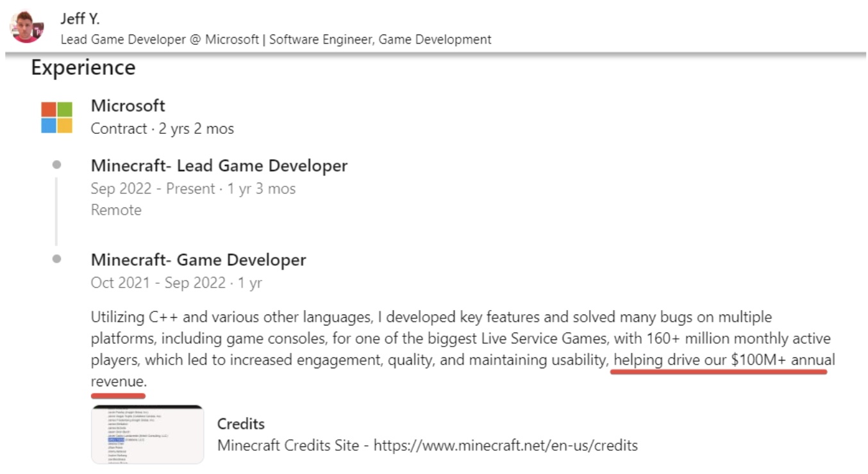This screenshot has height=474, width=868.
Task: Click the Minecraft Credits Site URL text
Action: coord(505,445)
